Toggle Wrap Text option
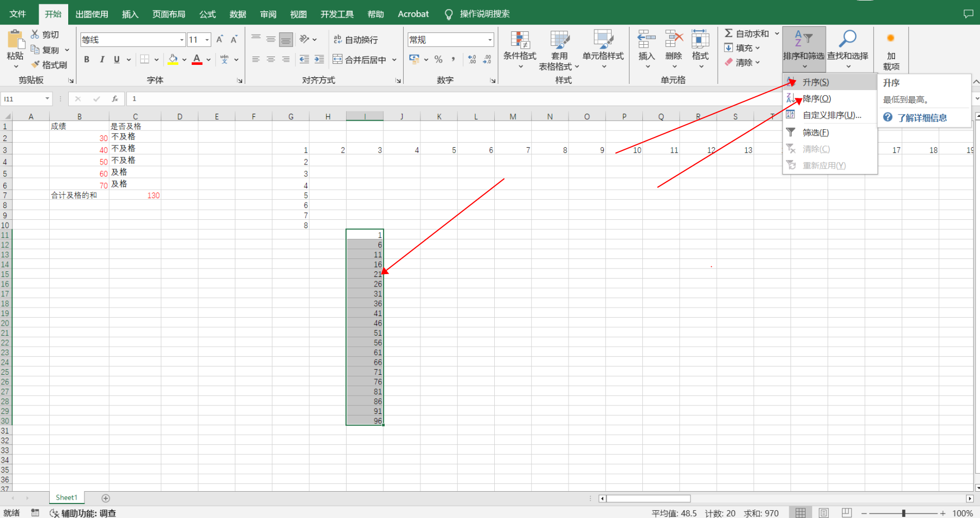Image resolution: width=980 pixels, height=518 pixels. (356, 40)
